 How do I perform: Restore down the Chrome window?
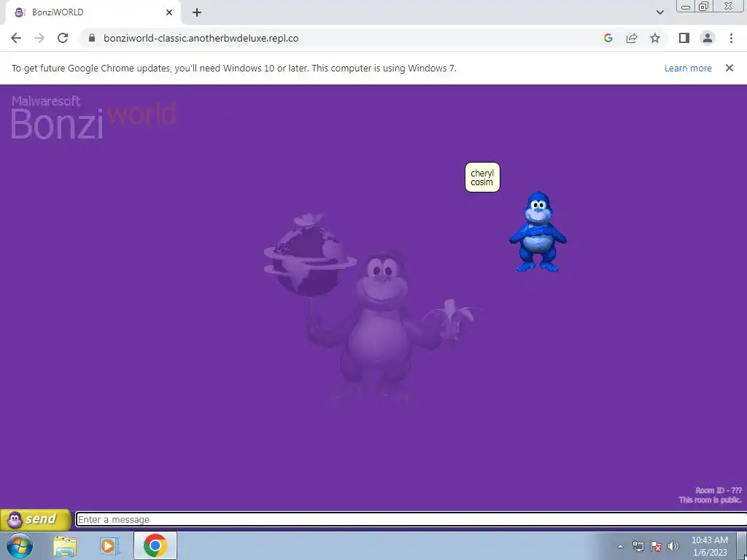tap(703, 6)
